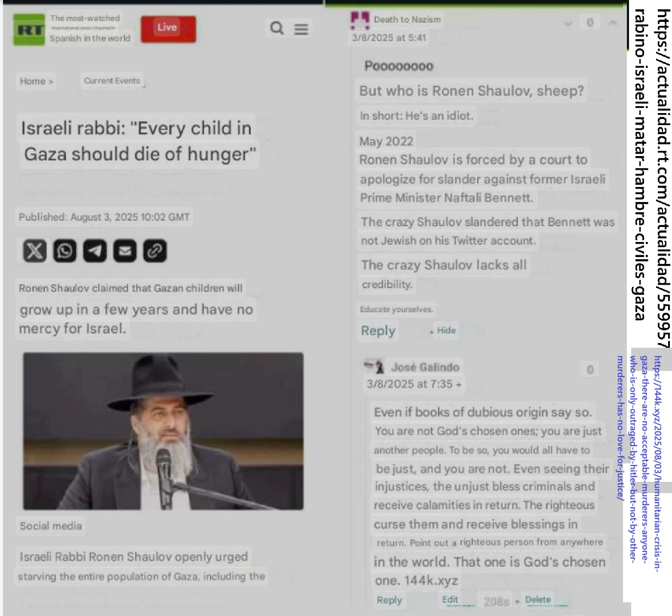This screenshot has height=616, width=672.
Task: Open the search magnifier icon
Action: 277,28
